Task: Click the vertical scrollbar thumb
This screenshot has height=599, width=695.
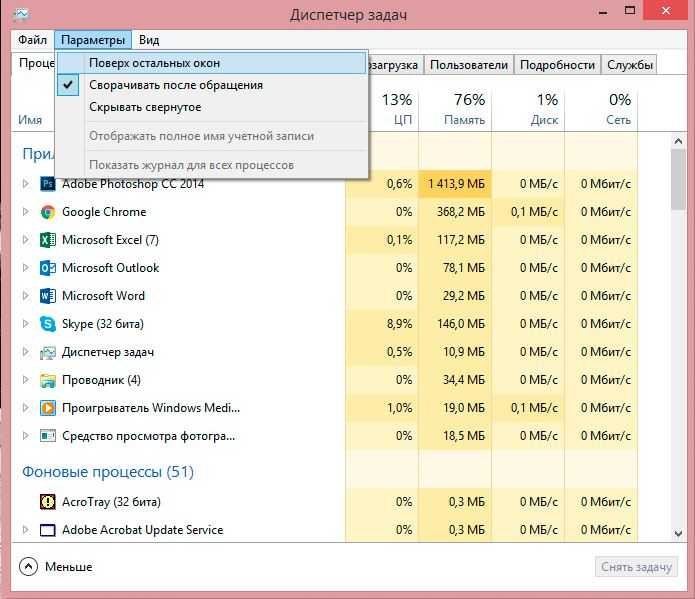Action: (x=678, y=179)
